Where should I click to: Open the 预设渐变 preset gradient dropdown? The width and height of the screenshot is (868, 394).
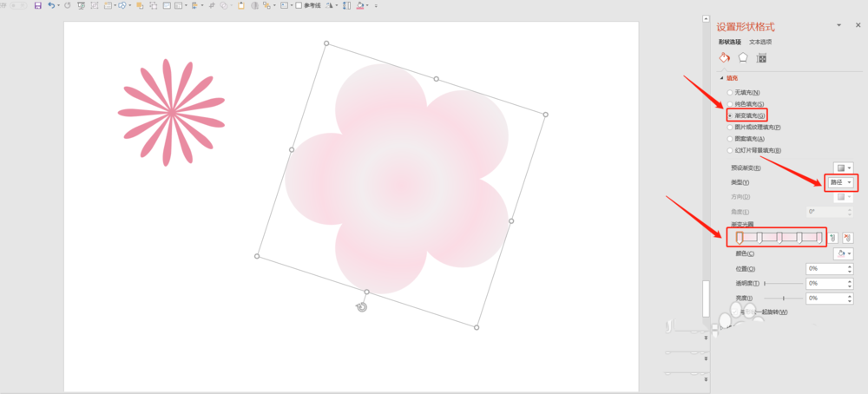point(843,167)
